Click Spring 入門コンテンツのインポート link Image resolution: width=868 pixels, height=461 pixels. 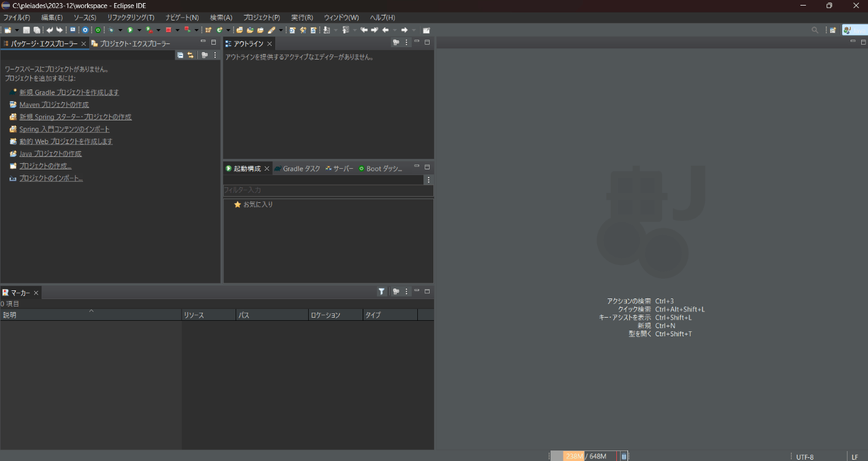(x=64, y=129)
